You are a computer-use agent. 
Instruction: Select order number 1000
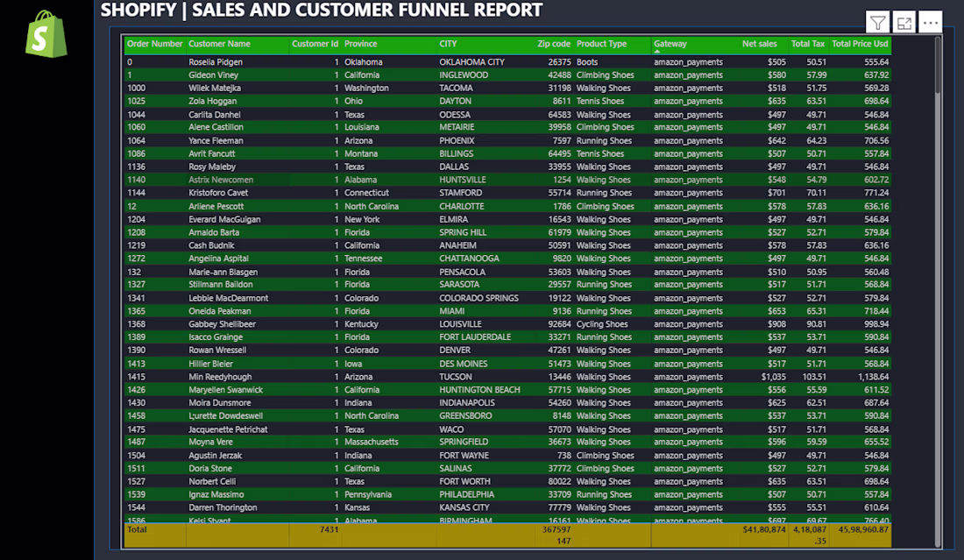136,88
